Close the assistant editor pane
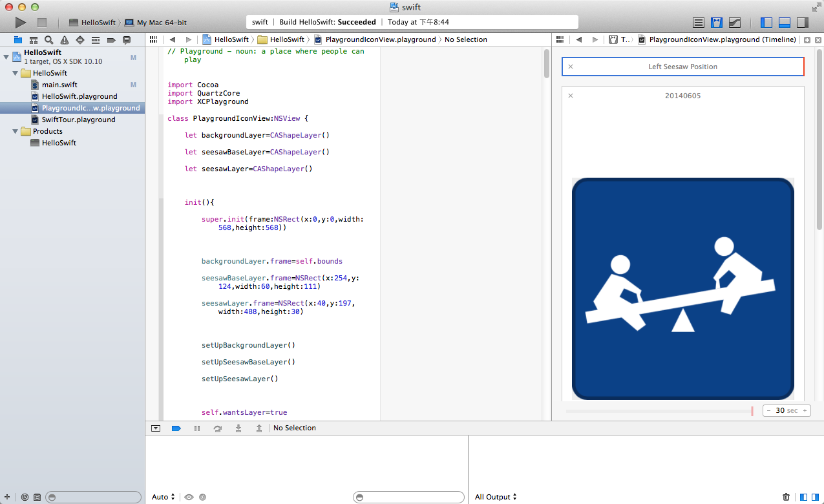The height and width of the screenshot is (504, 824). click(x=818, y=39)
